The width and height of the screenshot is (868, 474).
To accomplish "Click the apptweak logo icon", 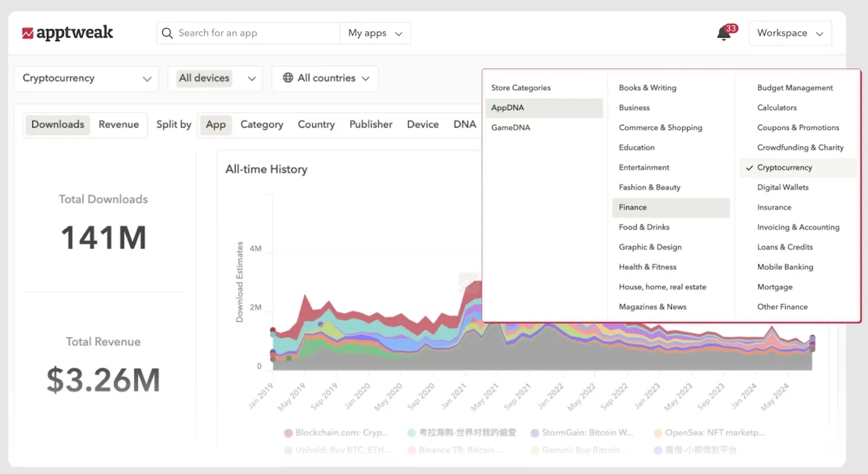I will pyautogui.click(x=28, y=33).
